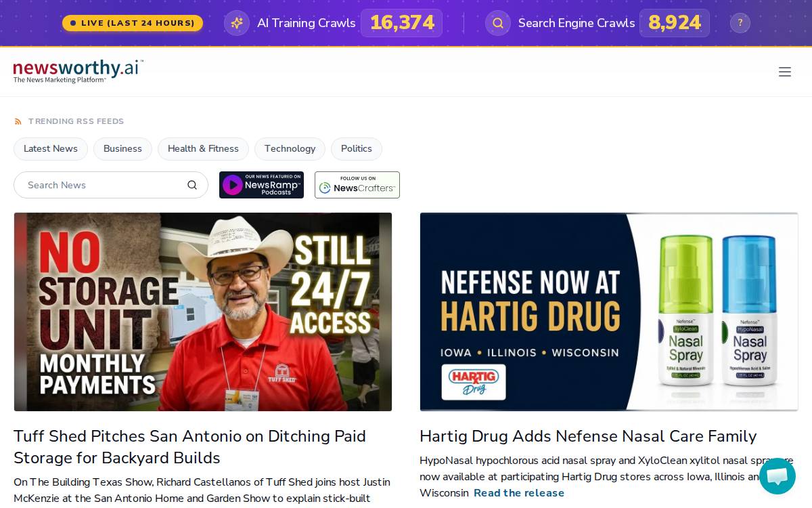Open the NewsCrafters follow badge
The height and width of the screenshot is (508, 812).
(357, 185)
